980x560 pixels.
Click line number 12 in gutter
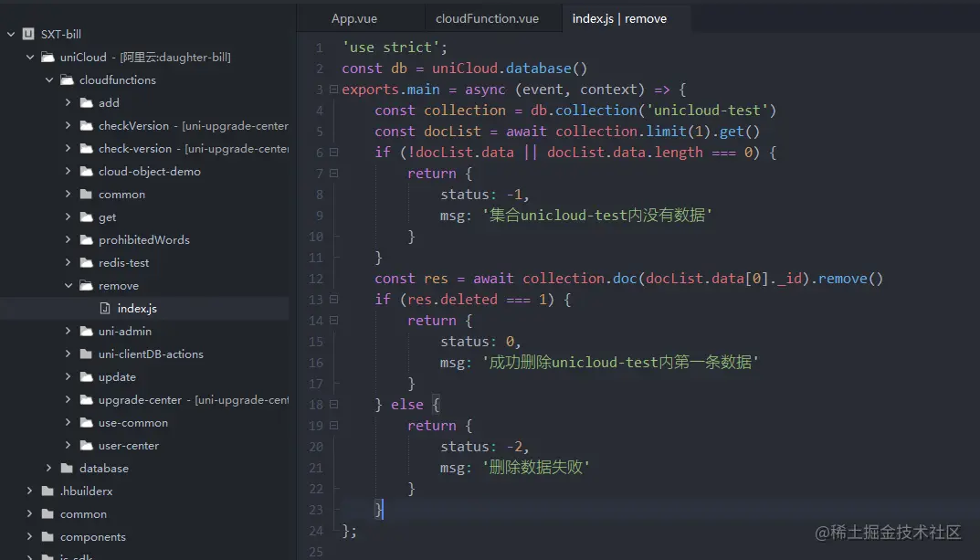click(316, 279)
